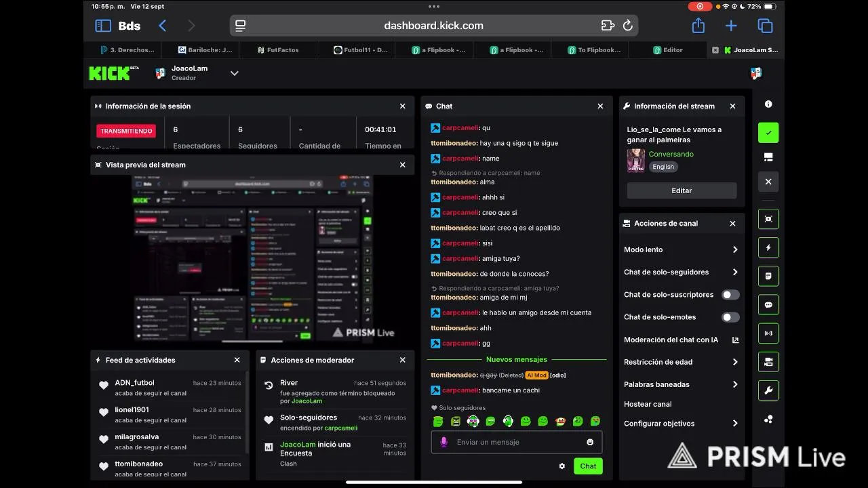This screenshot has width=868, height=488.
Task: Click the AI Mod badge in chat
Action: click(536, 375)
